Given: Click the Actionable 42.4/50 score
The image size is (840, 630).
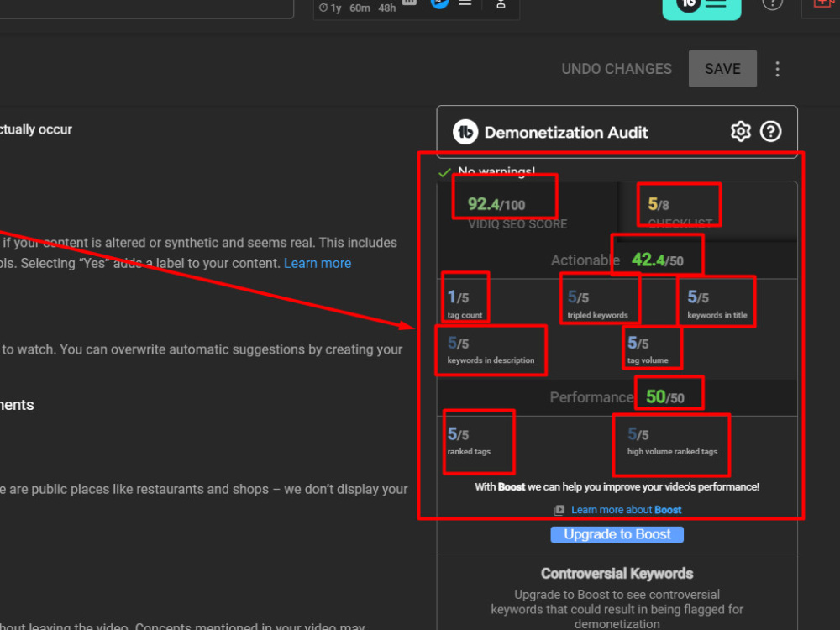Looking at the screenshot, I should [x=658, y=260].
